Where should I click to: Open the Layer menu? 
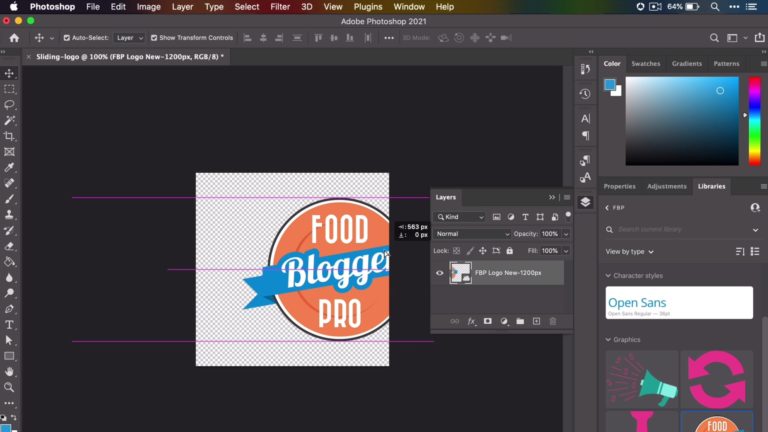pos(182,7)
